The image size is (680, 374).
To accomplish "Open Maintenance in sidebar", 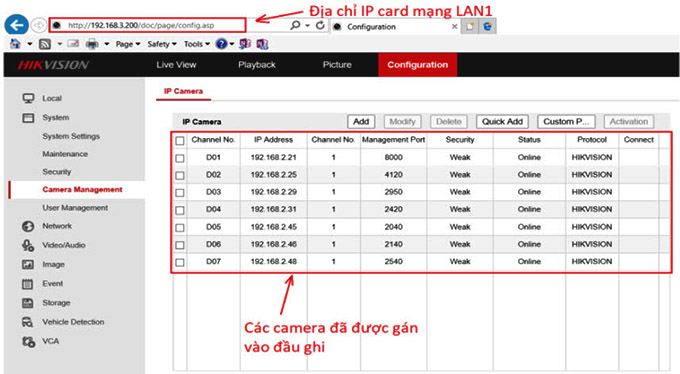I will [x=65, y=154].
